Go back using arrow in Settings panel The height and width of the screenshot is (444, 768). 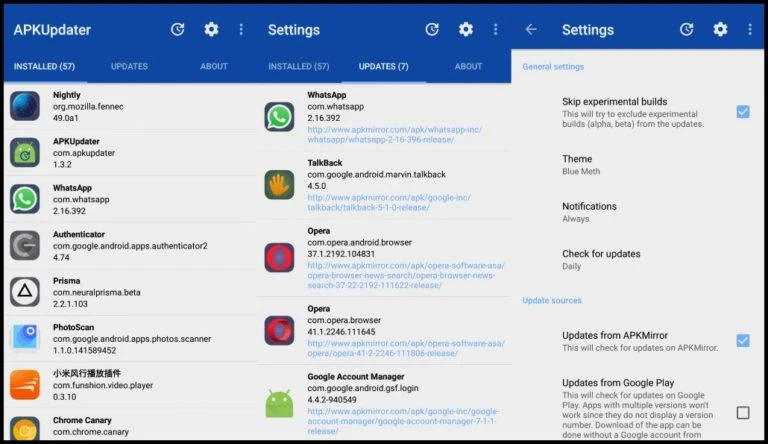531,29
